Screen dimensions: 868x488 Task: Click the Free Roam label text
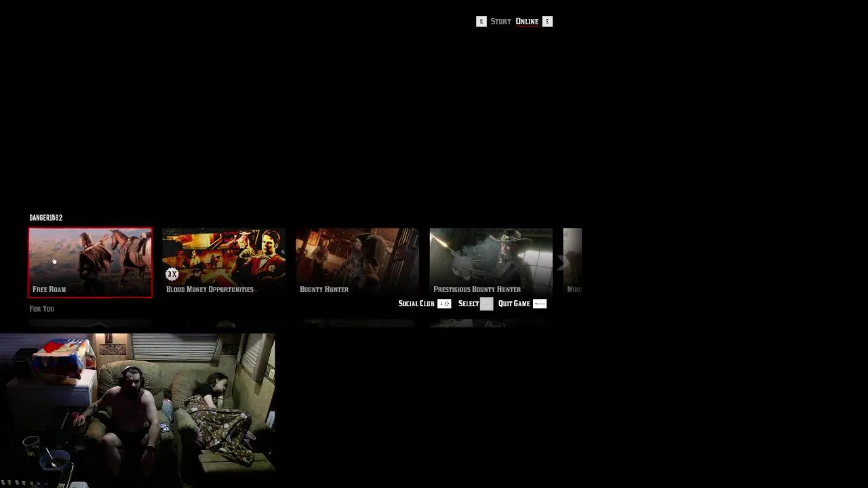pyautogui.click(x=50, y=289)
